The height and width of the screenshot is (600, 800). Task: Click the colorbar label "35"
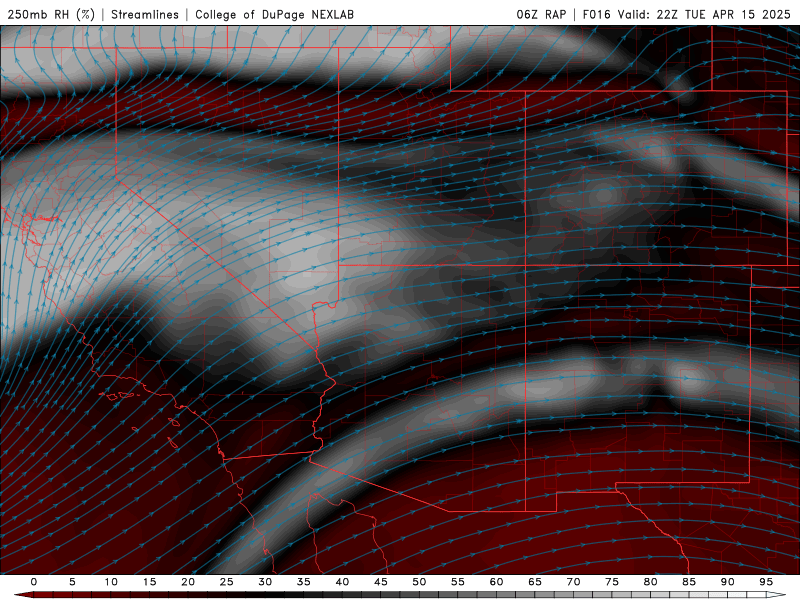[304, 582]
